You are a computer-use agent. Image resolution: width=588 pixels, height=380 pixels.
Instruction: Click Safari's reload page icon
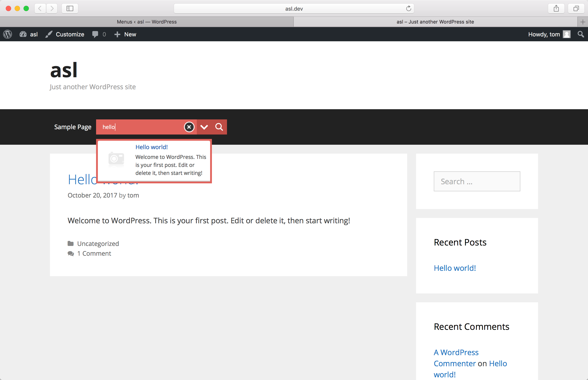pyautogui.click(x=408, y=9)
